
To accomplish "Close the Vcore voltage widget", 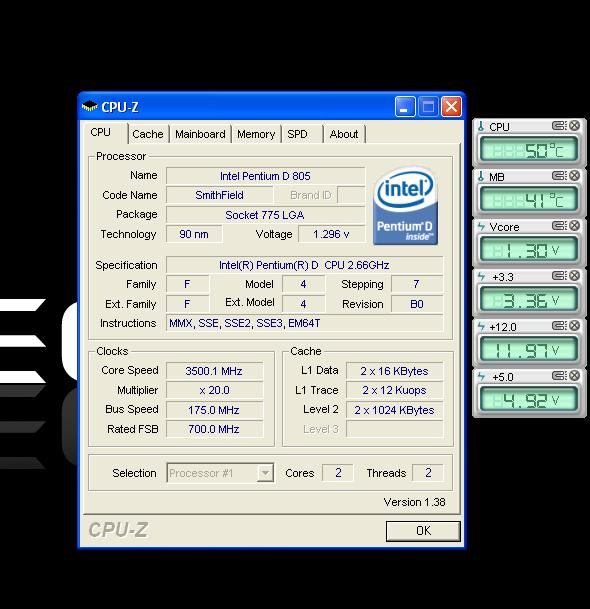I will 574,226.
